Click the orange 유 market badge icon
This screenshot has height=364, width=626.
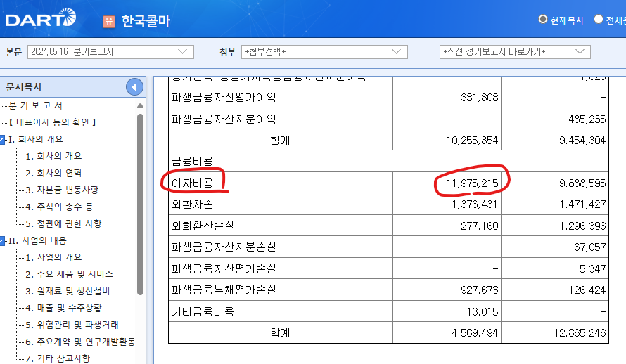(108, 21)
